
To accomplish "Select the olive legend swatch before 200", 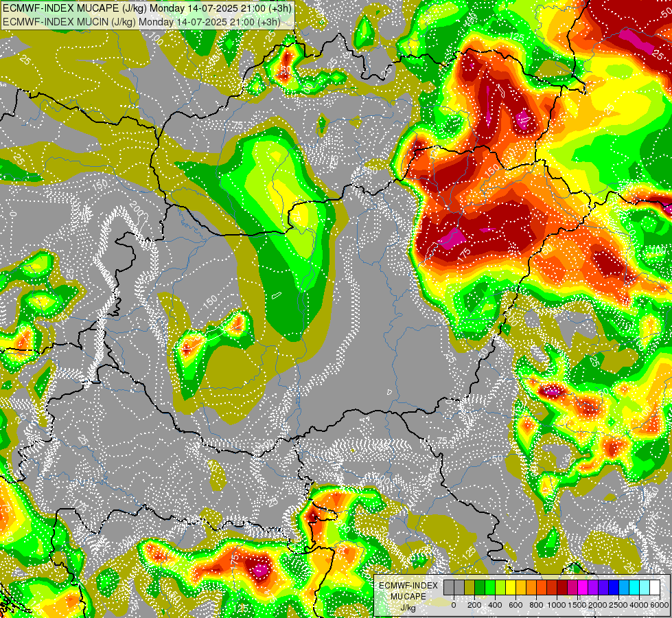I will (x=470, y=588).
